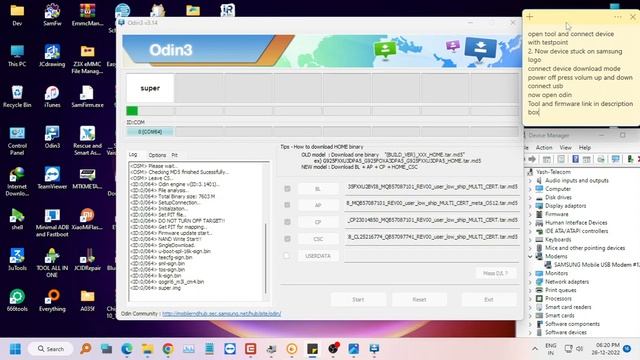Add a new sticky note with plus
Screen dimensions: 640x360
[529, 16]
